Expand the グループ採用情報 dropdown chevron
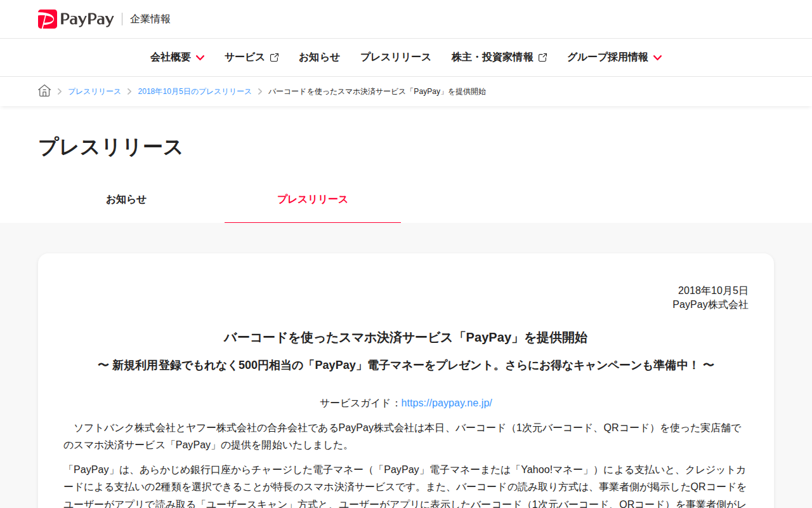812x508 pixels. click(657, 58)
